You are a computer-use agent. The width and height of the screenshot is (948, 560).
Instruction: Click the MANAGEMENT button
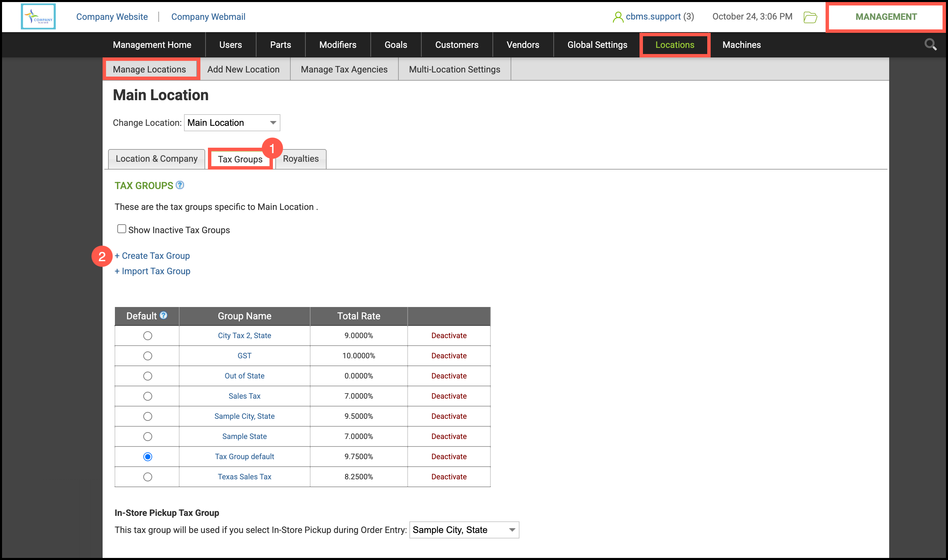click(885, 17)
